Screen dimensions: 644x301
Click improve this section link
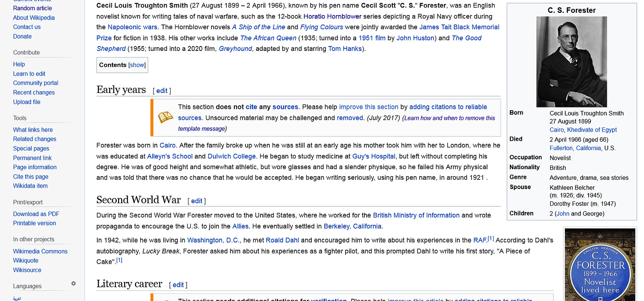(x=369, y=107)
